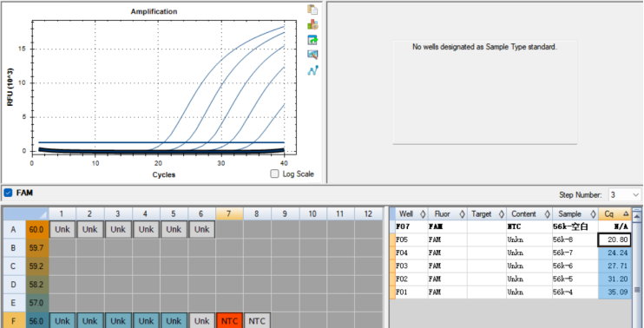Select plate column 9 header
The height and width of the screenshot is (328, 644).
(x=285, y=213)
